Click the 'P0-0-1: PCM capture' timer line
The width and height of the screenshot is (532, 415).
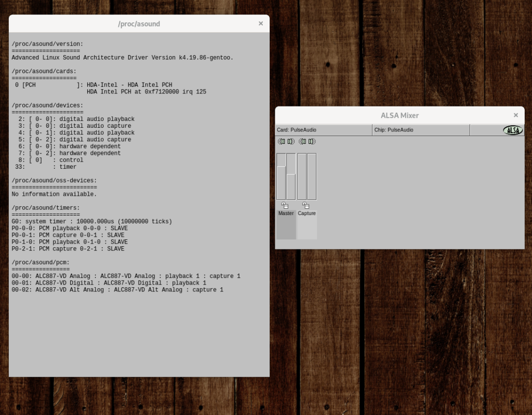(x=68, y=235)
